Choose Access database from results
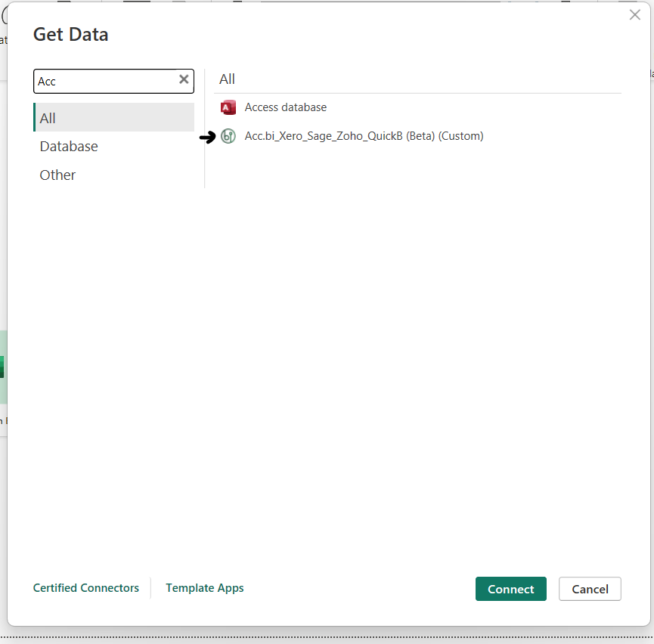This screenshot has height=644, width=654. point(285,107)
